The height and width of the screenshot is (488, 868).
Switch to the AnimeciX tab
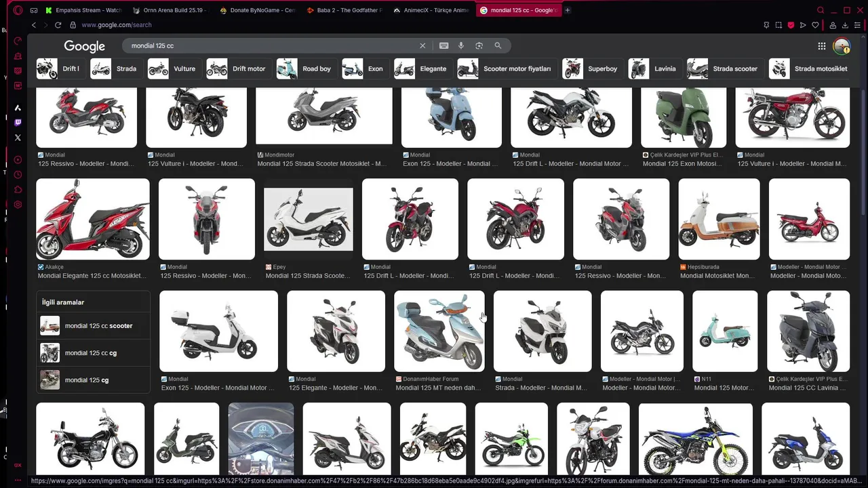pos(431,10)
